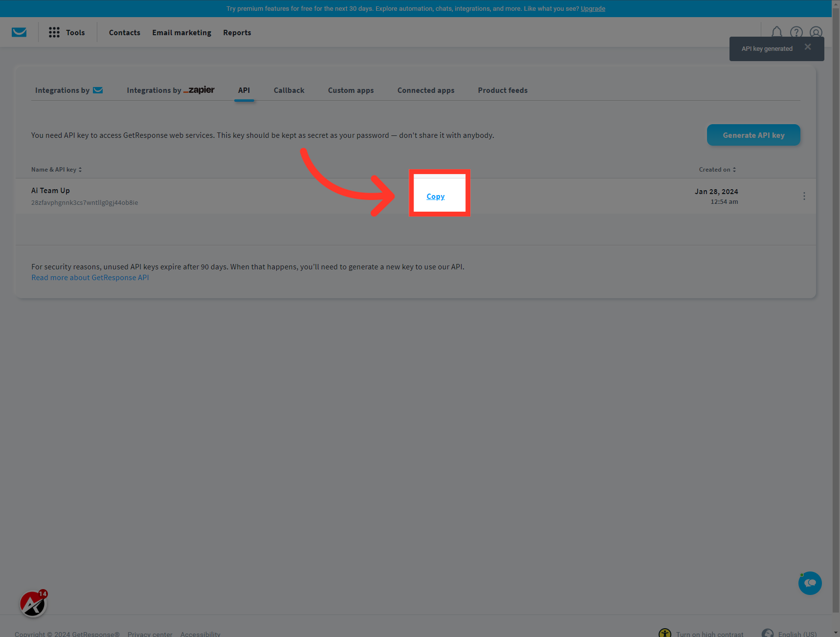Open three-dot menu for Ai Team Up key
840x637 pixels.
tap(804, 196)
